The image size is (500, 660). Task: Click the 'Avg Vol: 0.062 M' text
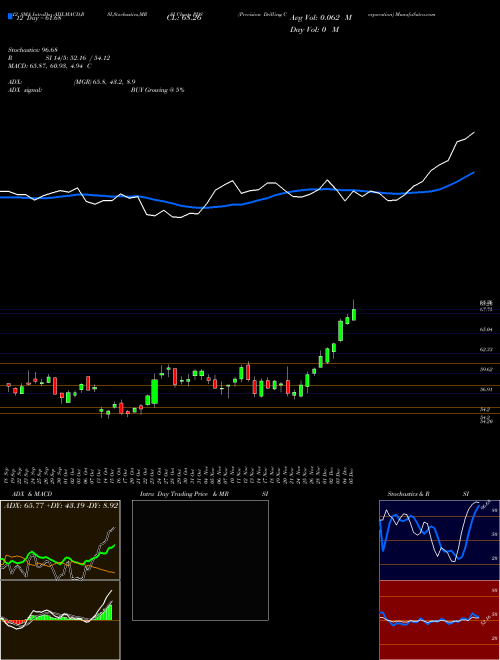coord(320,18)
